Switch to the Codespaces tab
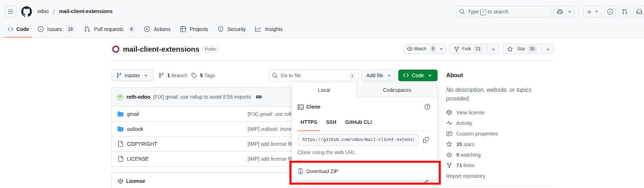The width and height of the screenshot is (644, 188). coord(397,90)
